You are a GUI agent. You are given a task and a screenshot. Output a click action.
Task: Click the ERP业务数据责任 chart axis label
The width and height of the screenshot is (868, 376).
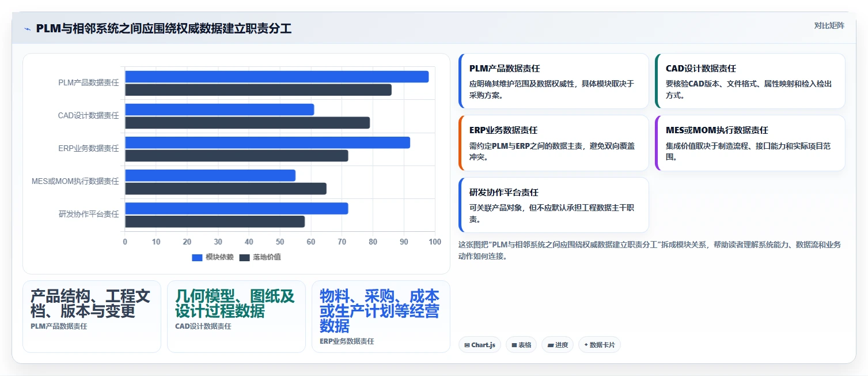(x=89, y=149)
